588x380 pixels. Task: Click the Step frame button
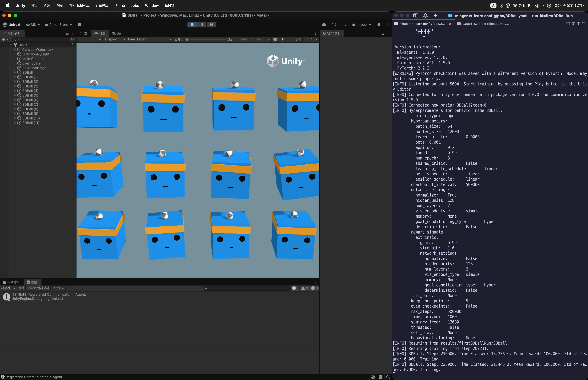[211, 24]
